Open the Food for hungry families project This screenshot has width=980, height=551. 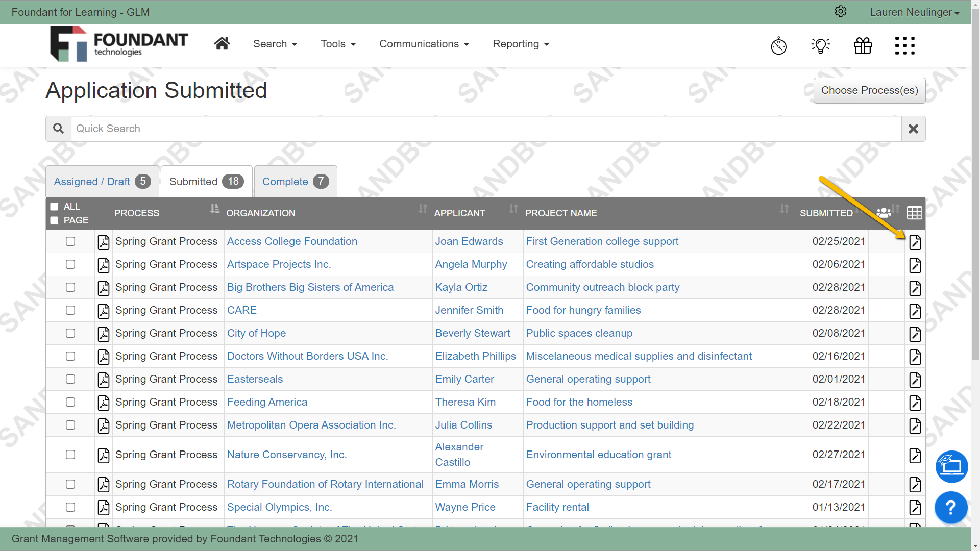pyautogui.click(x=583, y=310)
